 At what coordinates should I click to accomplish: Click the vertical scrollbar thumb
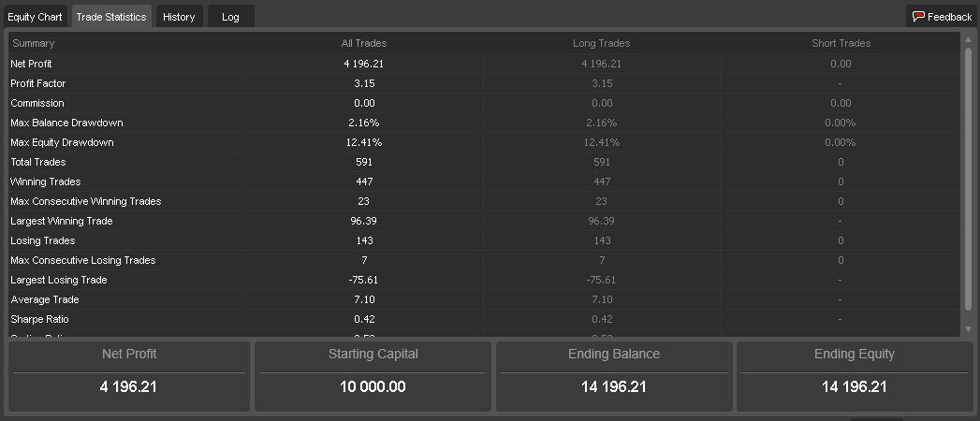(x=968, y=178)
